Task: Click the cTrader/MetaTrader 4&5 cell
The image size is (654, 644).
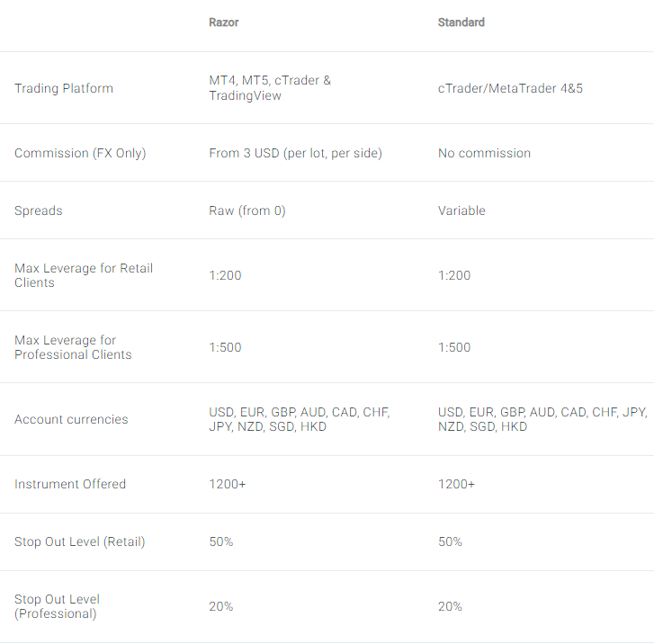Action: click(510, 88)
